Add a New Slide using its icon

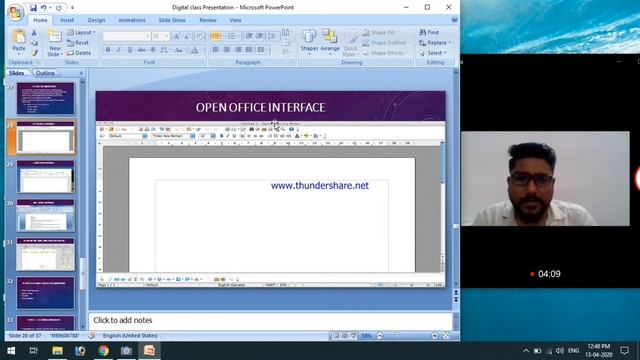[55, 37]
